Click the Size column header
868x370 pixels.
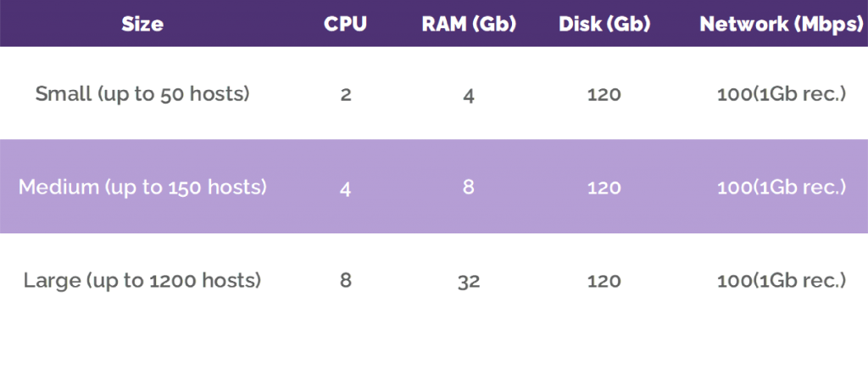coord(142,25)
